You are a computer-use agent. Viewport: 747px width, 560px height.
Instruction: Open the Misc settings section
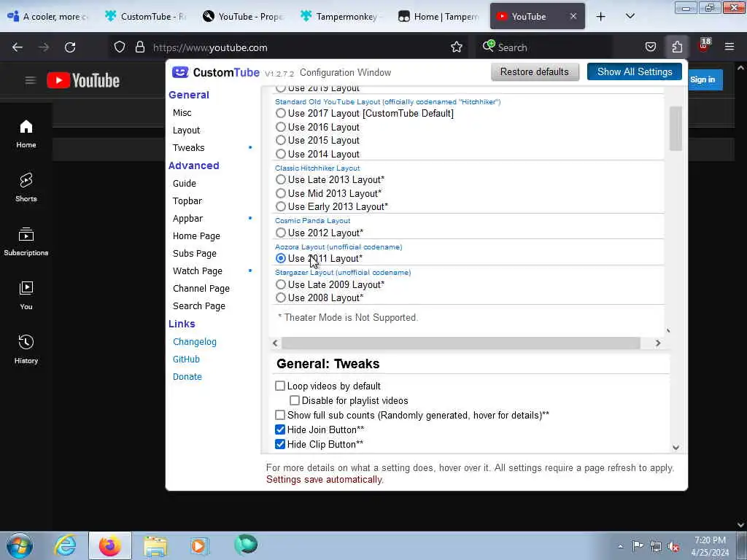tap(182, 113)
